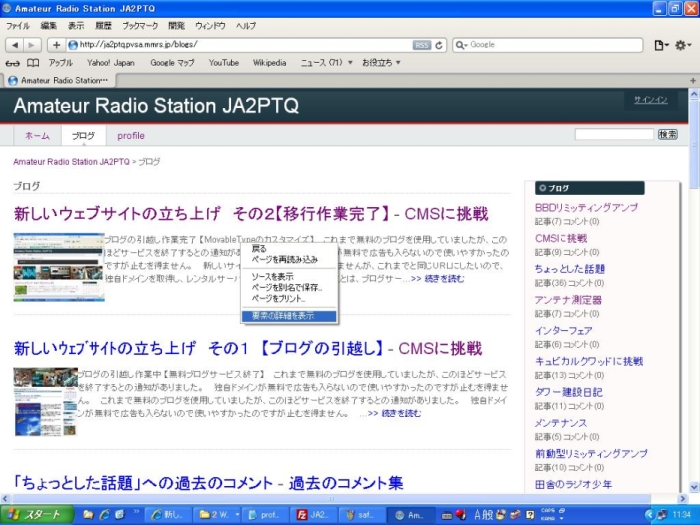Open Reading List glasses icon in bookmarks bar

pos(12,63)
